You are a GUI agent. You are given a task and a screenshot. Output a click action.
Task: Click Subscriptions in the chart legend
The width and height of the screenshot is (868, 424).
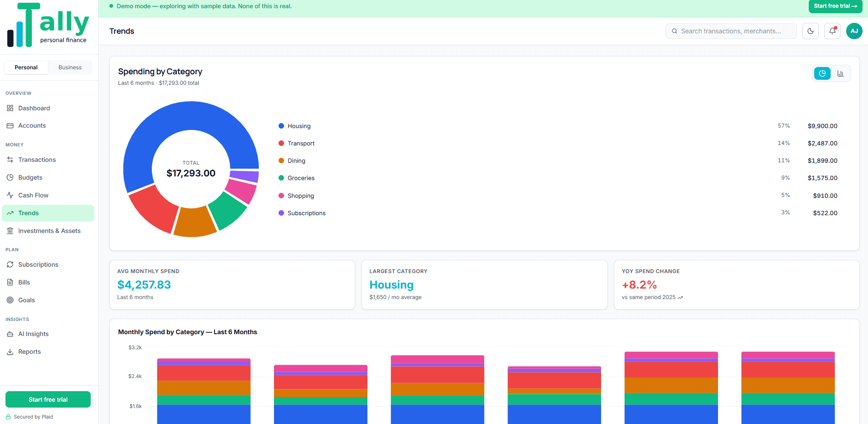click(306, 213)
